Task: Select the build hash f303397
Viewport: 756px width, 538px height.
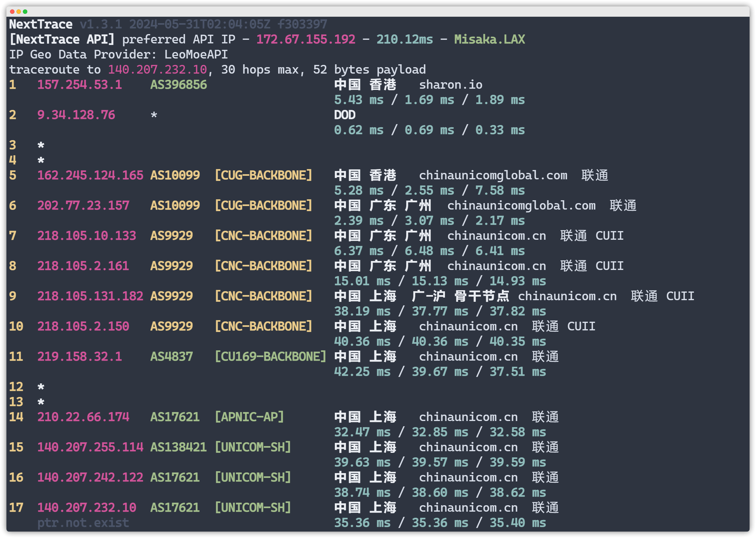Action: [302, 24]
